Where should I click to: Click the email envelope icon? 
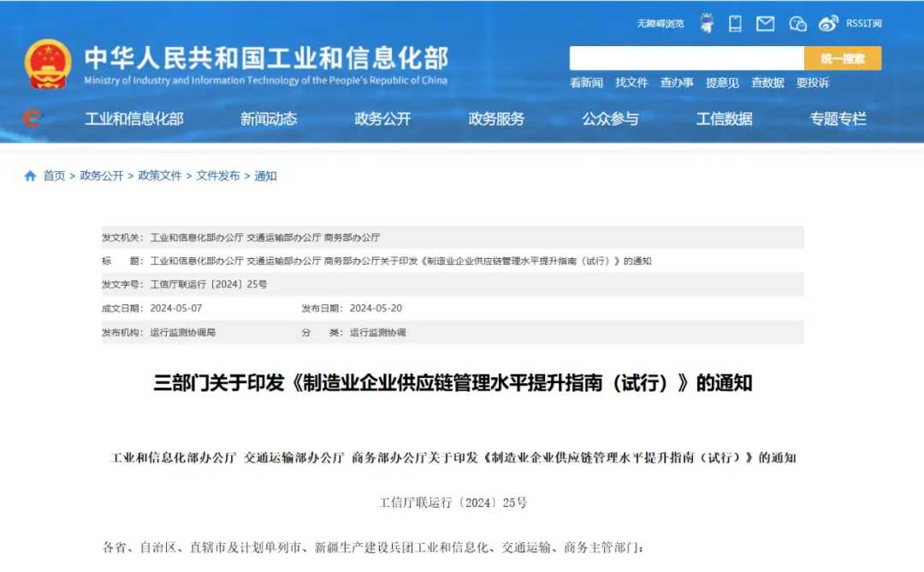tap(764, 23)
